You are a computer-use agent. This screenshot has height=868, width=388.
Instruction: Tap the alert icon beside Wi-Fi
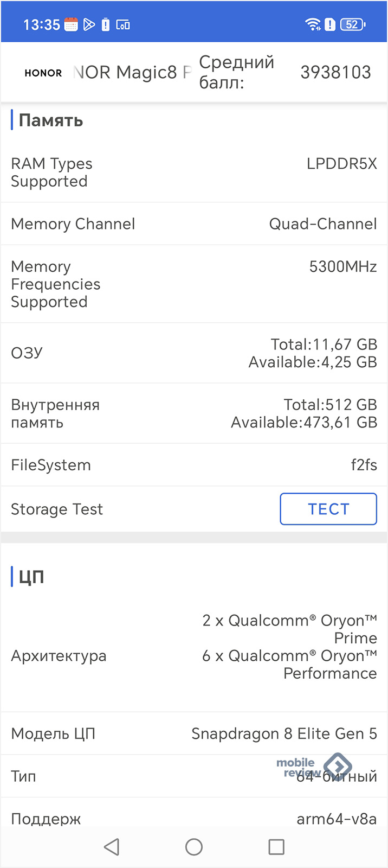330,24
